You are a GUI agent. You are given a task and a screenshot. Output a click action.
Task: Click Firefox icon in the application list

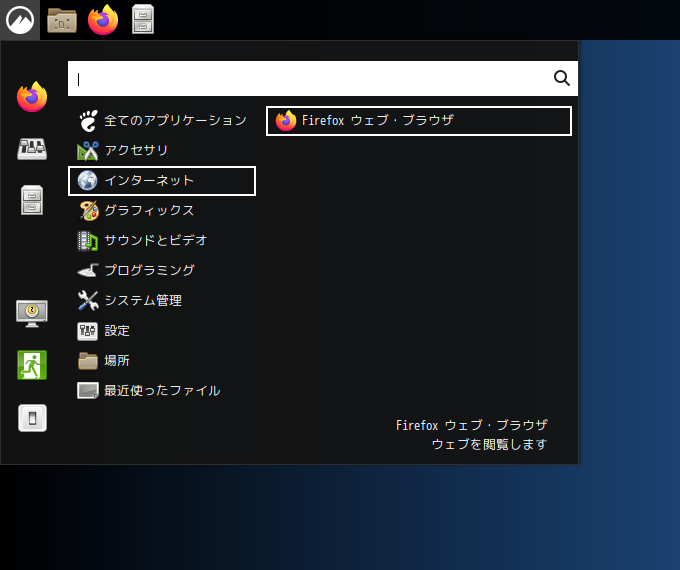[286, 121]
